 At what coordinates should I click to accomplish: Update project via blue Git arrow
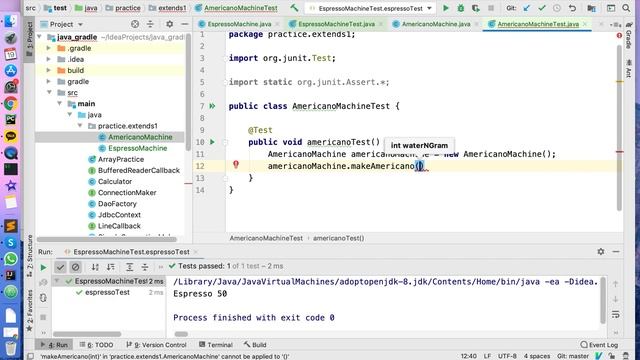click(527, 8)
